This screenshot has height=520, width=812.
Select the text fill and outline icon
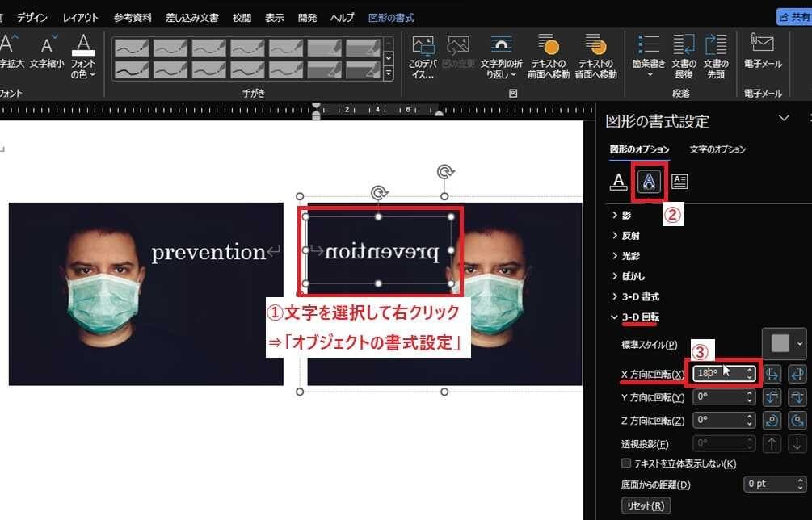click(x=618, y=182)
